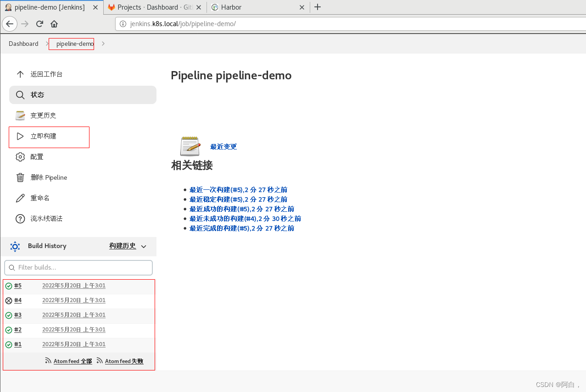This screenshot has width=586, height=392.
Task: Click the failed status icon of build #4
Action: [9, 301]
